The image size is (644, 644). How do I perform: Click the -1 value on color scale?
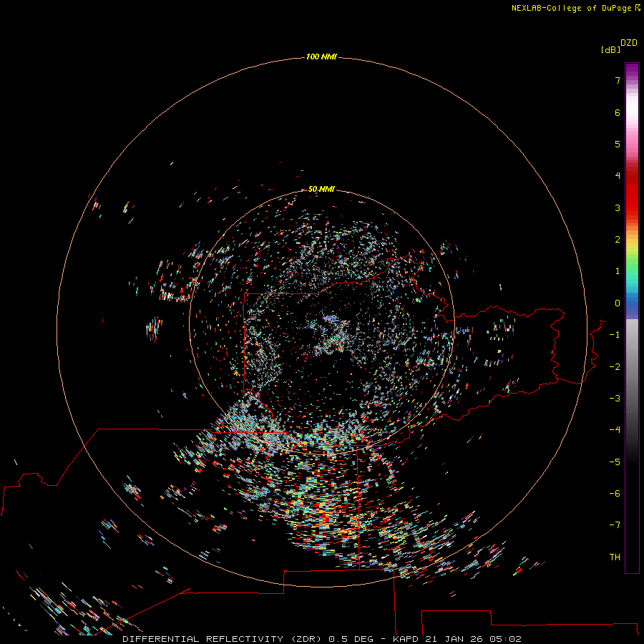click(615, 335)
